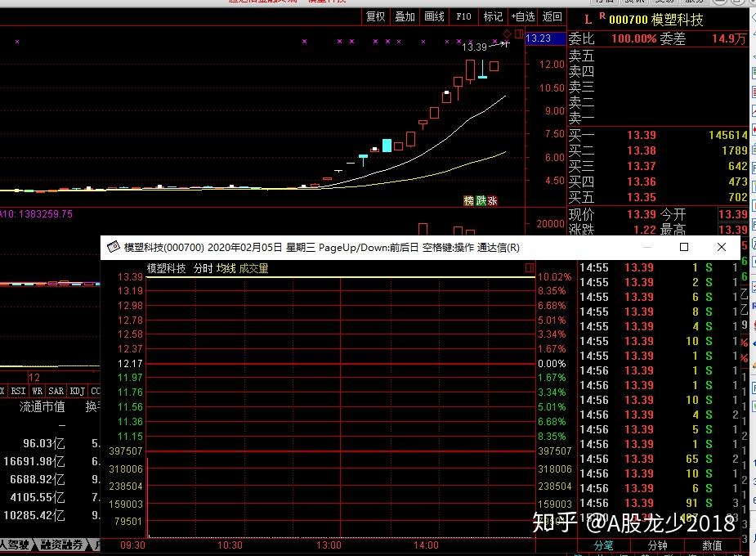
Task: Click the 复权 toolbar button
Action: [x=376, y=17]
